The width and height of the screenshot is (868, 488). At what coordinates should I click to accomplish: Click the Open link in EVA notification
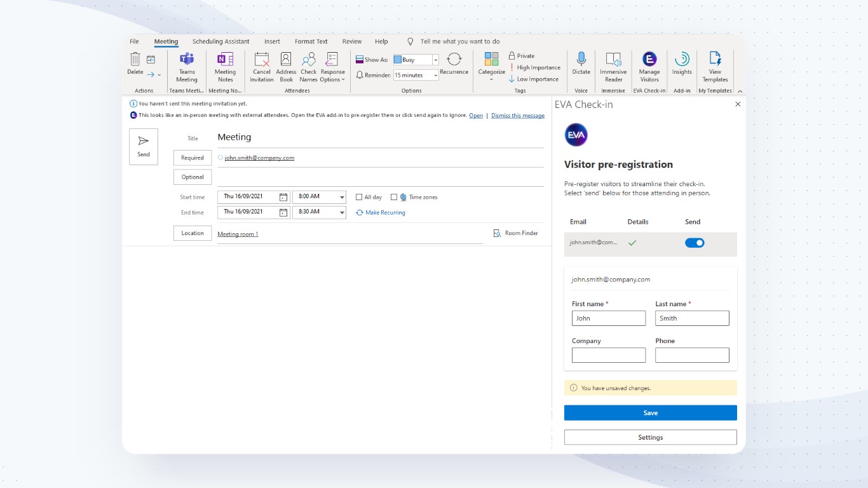[x=476, y=116]
